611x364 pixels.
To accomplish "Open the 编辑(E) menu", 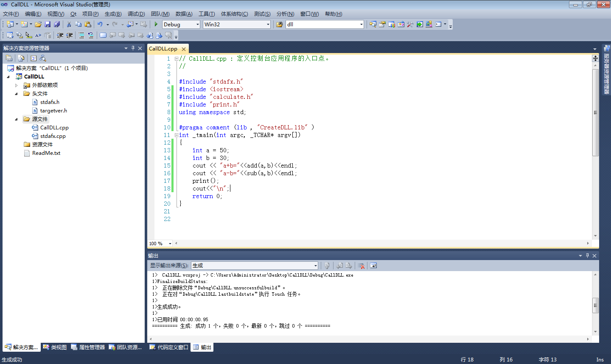I will click(x=33, y=14).
